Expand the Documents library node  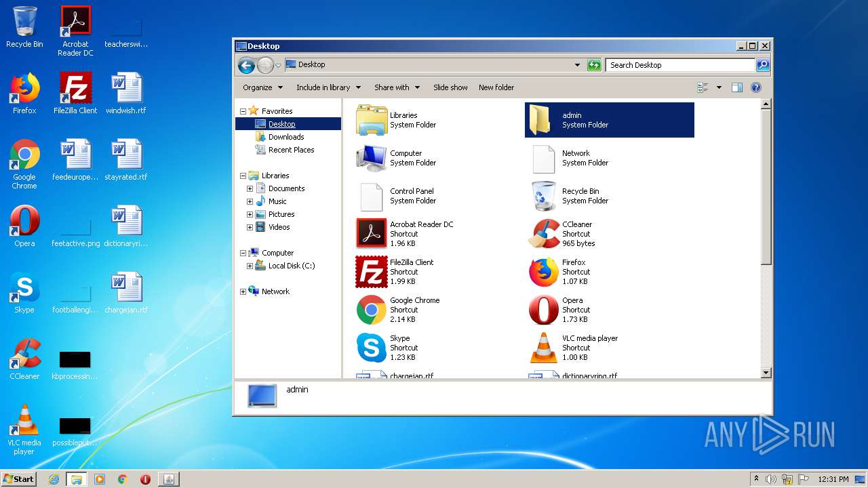pyautogui.click(x=250, y=188)
